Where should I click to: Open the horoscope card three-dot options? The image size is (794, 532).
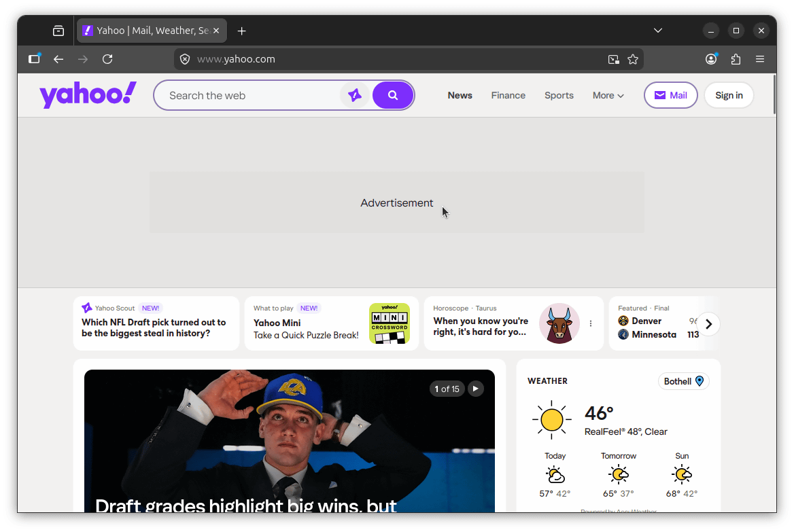coord(590,323)
